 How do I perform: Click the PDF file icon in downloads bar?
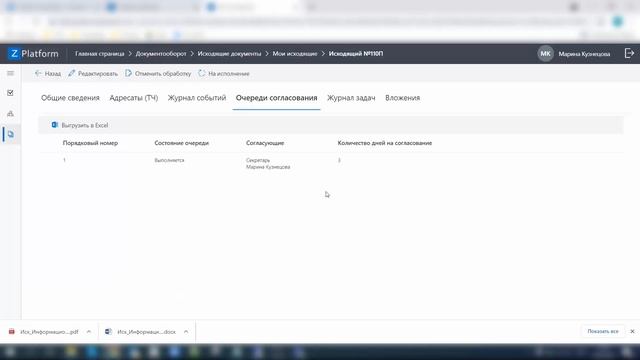(x=12, y=332)
